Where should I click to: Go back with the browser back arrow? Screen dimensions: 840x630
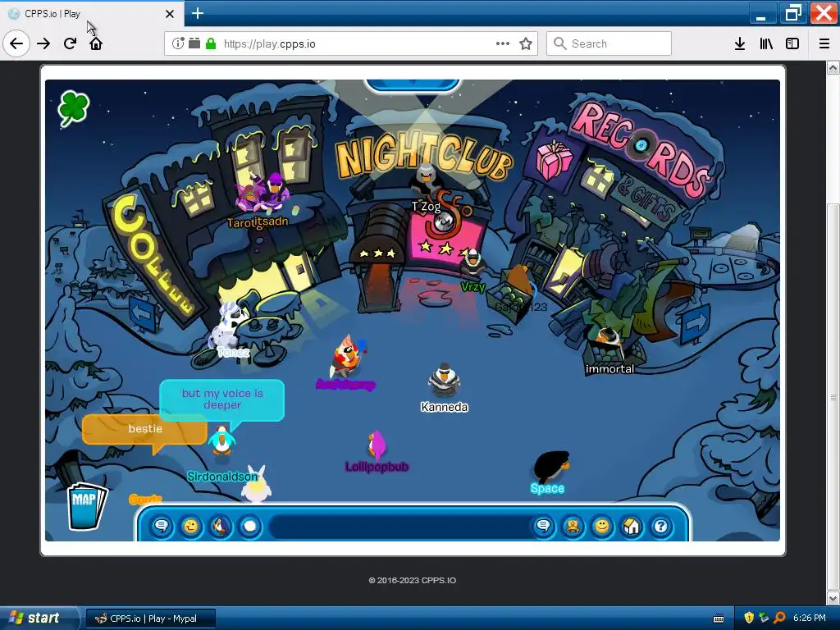[x=16, y=43]
